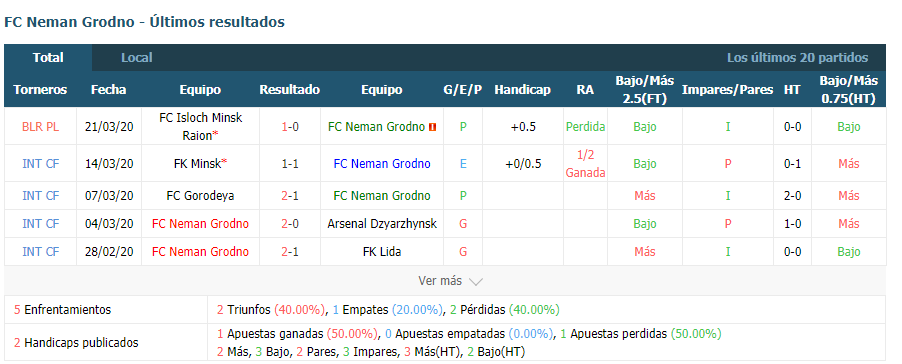Click the 1-1 result against FK Minsk
Screen dimensions: 902x364
click(x=290, y=164)
